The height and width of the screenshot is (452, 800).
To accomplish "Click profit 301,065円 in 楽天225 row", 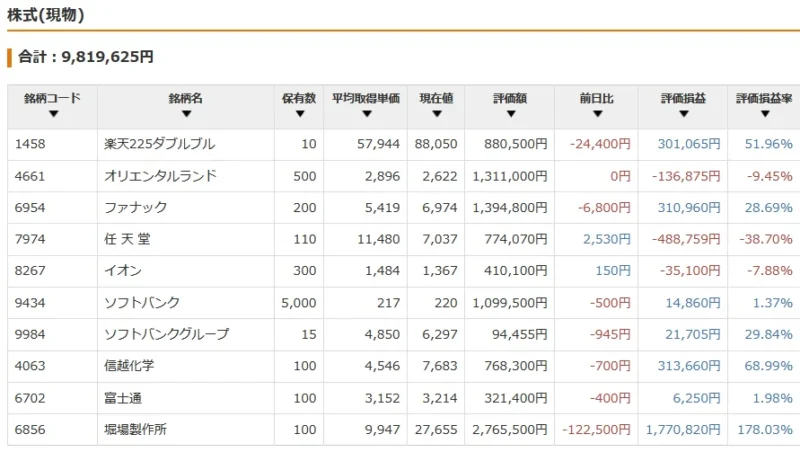I will coord(689,144).
